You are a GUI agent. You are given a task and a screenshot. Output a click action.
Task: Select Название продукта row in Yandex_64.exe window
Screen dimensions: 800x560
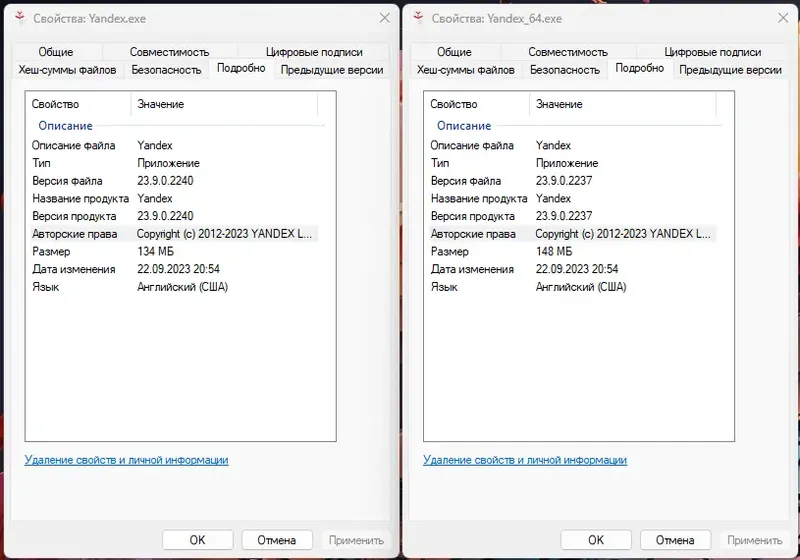(572, 198)
